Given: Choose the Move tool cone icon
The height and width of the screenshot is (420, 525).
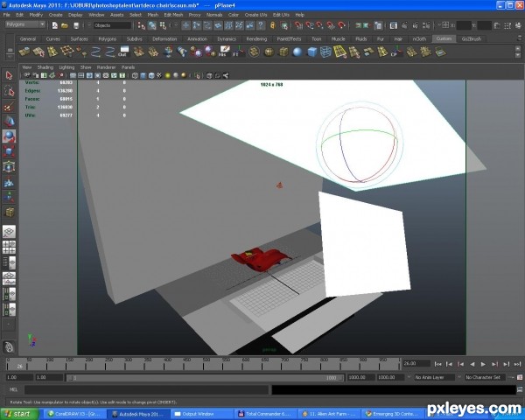Looking at the screenshot, I should (9, 122).
